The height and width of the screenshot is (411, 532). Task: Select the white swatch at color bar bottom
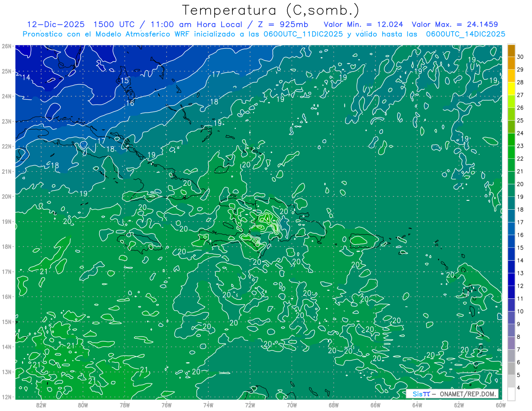pos(511,394)
